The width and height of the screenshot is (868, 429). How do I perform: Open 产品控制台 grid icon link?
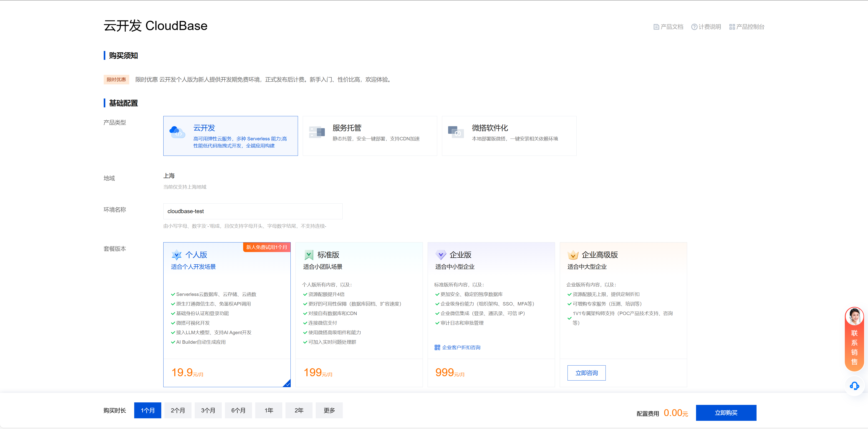[x=732, y=27]
